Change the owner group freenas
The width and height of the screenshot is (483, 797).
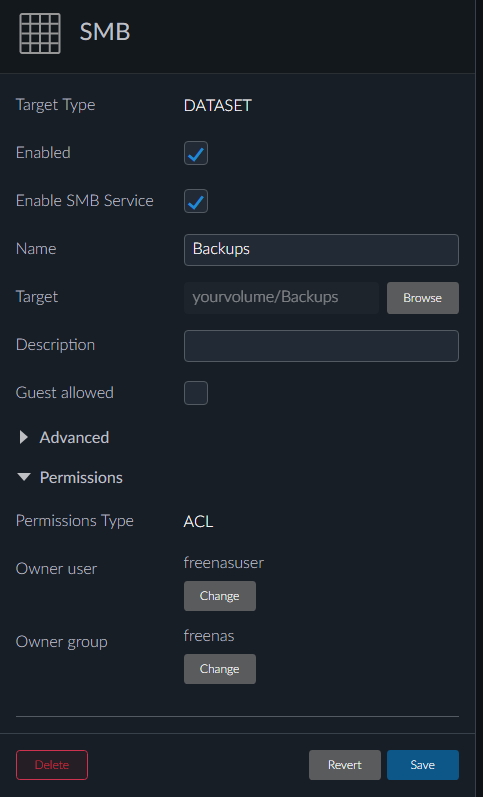click(220, 669)
